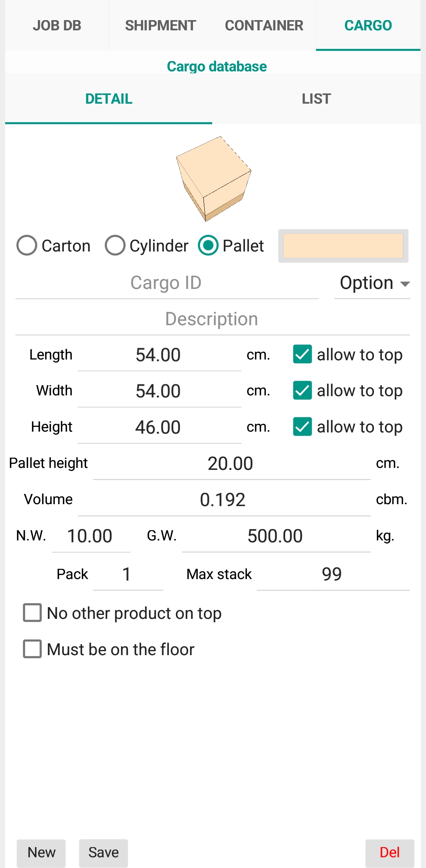Switch to the LIST sub-tab
The height and width of the screenshot is (868, 426).
tap(316, 99)
